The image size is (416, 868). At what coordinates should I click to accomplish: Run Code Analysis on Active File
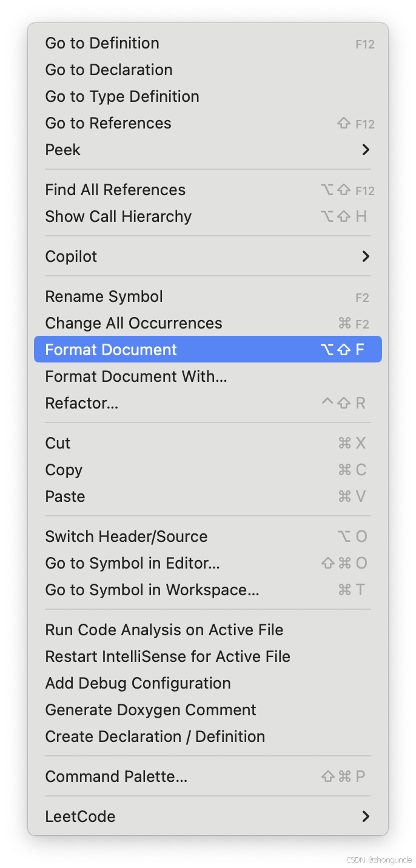click(164, 630)
